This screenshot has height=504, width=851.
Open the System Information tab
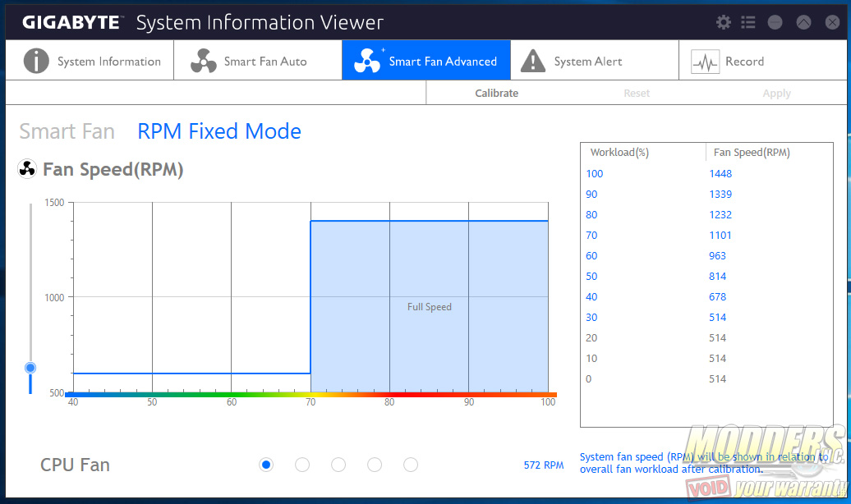pos(90,60)
